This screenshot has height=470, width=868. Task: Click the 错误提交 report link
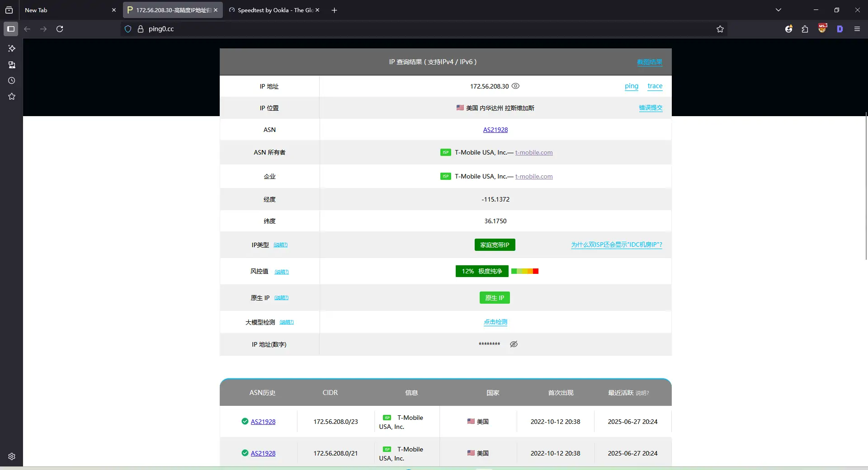651,108
